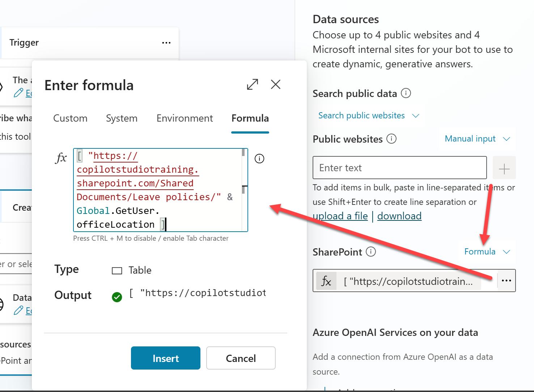Click the info icon next to Public websites
The image size is (534, 392).
coord(391,139)
